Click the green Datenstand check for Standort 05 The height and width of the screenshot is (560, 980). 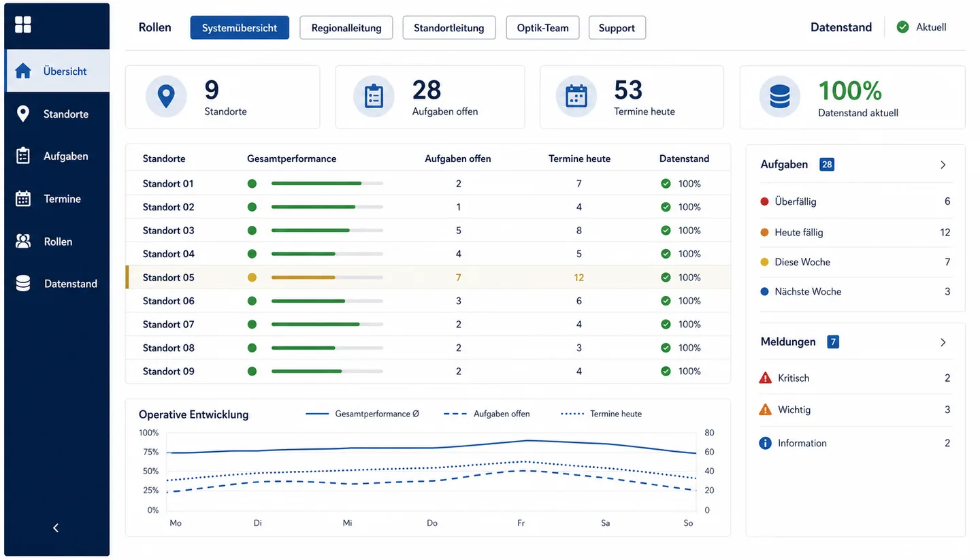tap(666, 278)
